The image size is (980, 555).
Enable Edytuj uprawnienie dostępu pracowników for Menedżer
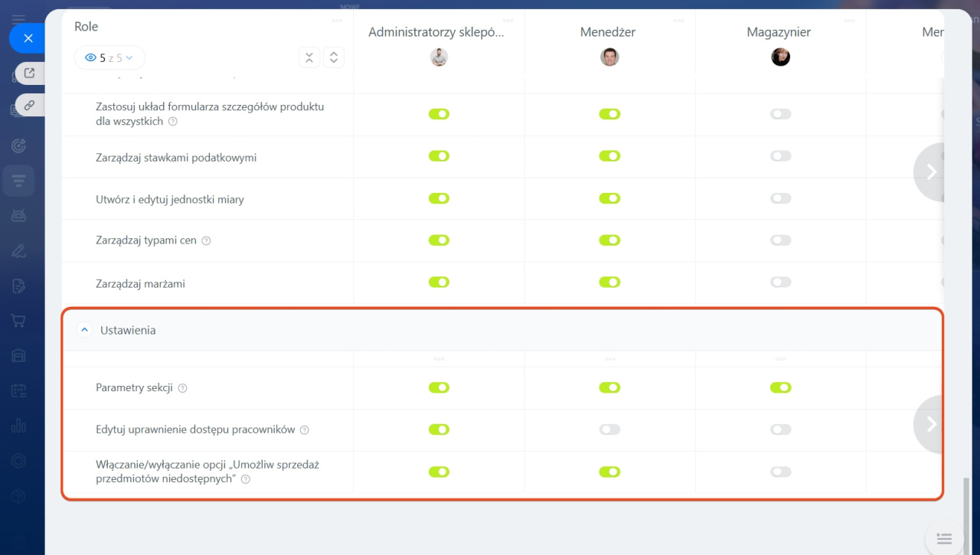click(609, 429)
